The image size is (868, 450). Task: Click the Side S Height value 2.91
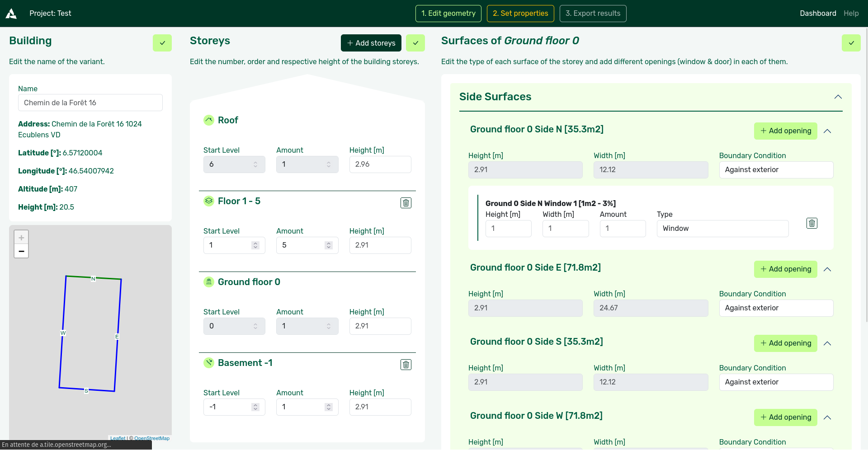(525, 382)
